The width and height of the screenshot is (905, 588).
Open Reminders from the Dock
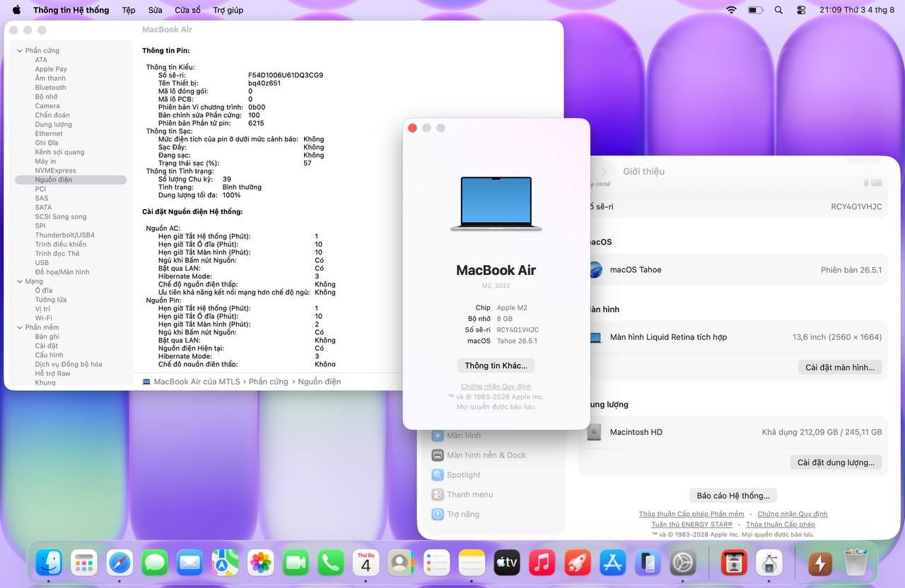(x=436, y=563)
